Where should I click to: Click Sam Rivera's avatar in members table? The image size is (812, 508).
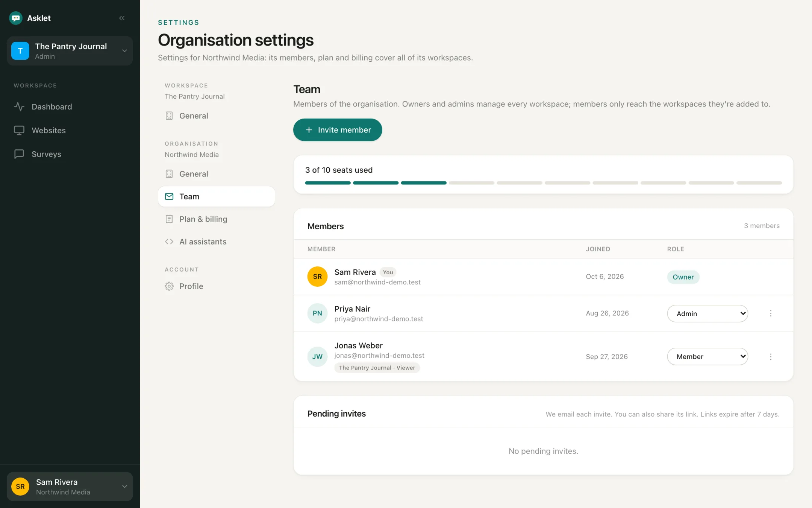317,277
